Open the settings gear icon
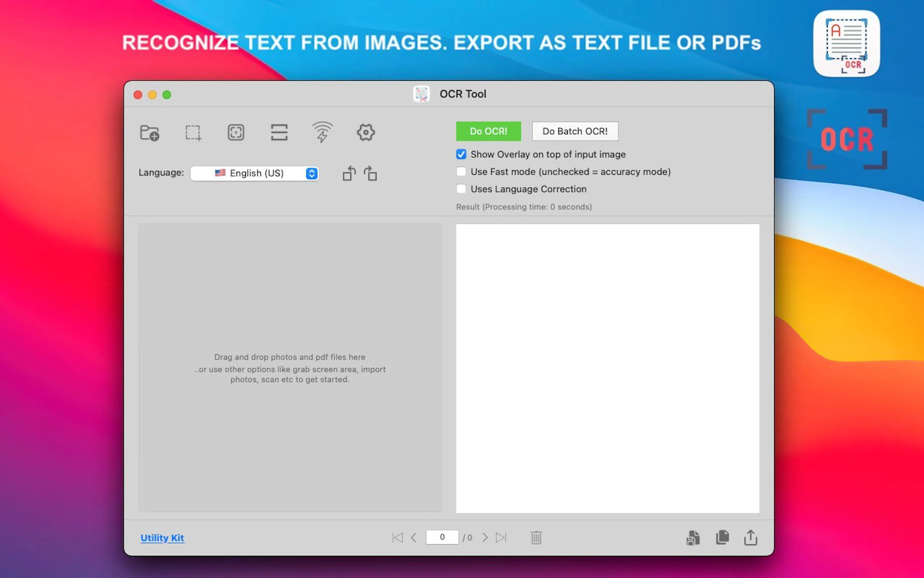Image resolution: width=924 pixels, height=578 pixels. click(x=366, y=132)
